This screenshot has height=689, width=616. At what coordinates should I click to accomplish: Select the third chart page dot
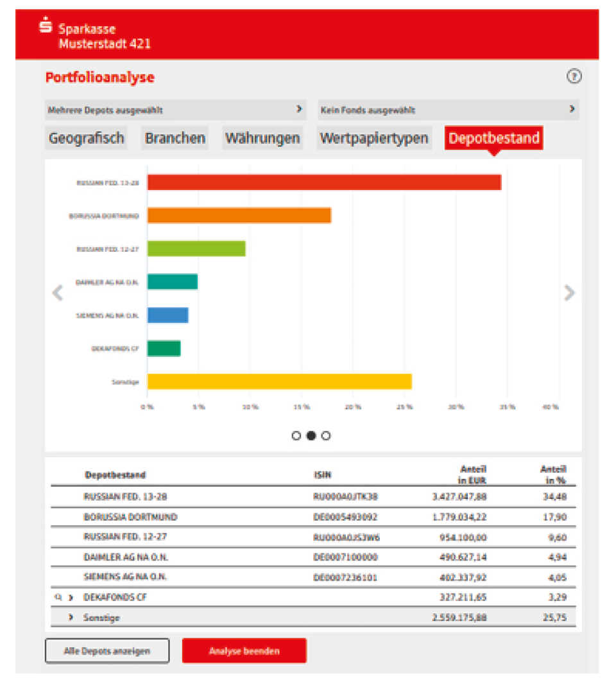[326, 435]
